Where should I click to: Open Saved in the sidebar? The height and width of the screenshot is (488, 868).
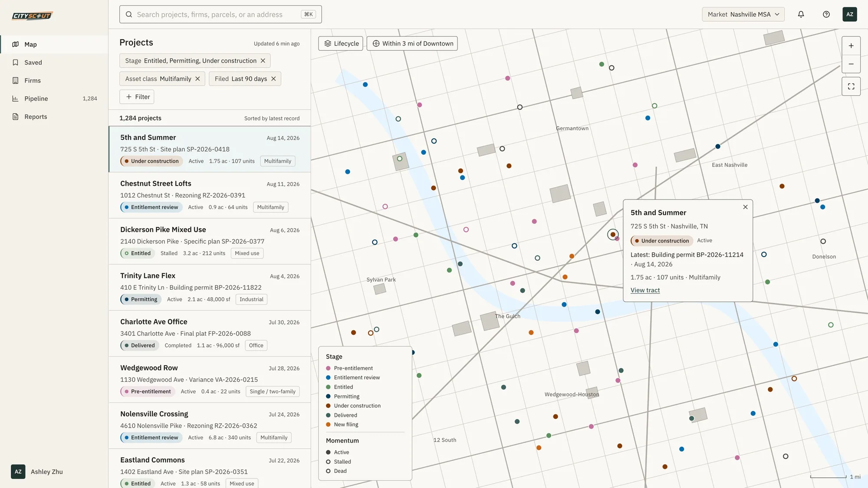[x=54, y=62]
